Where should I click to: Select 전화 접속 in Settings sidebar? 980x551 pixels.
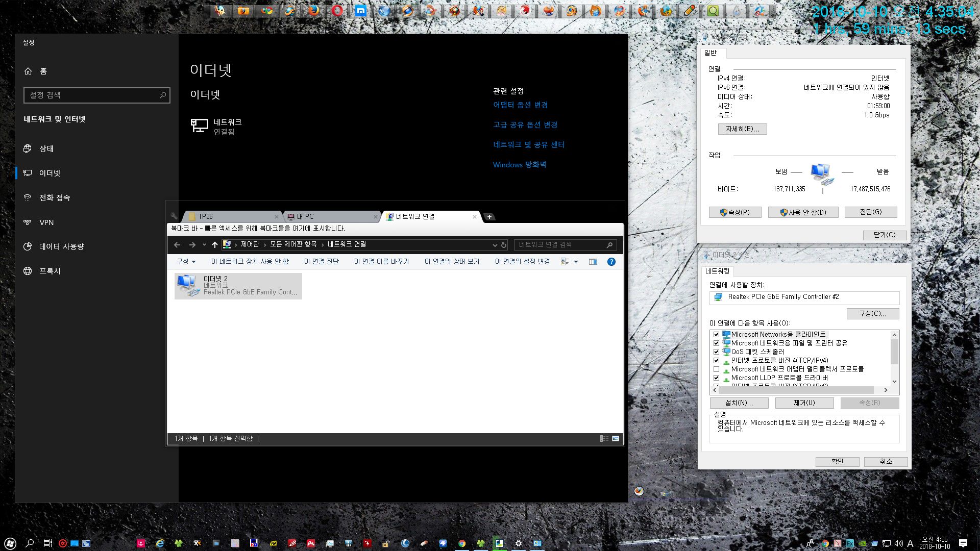click(x=96, y=197)
